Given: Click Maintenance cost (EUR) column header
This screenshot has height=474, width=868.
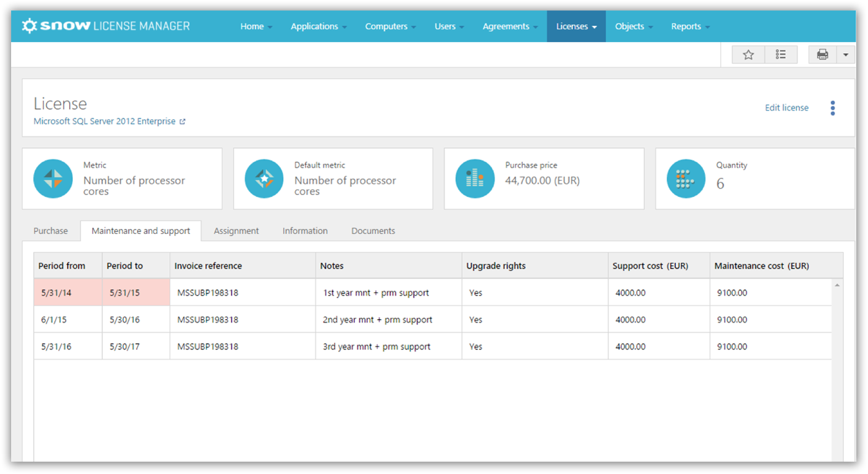Looking at the screenshot, I should tap(776, 265).
